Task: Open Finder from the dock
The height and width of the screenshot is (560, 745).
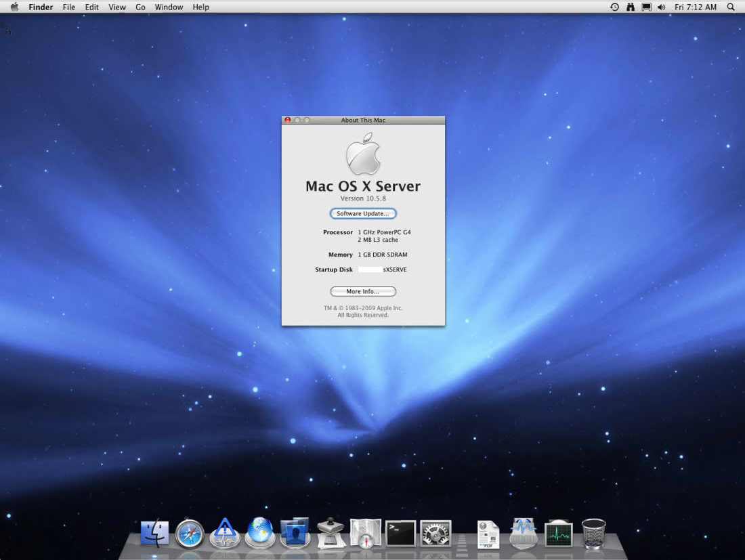Action: [155, 534]
